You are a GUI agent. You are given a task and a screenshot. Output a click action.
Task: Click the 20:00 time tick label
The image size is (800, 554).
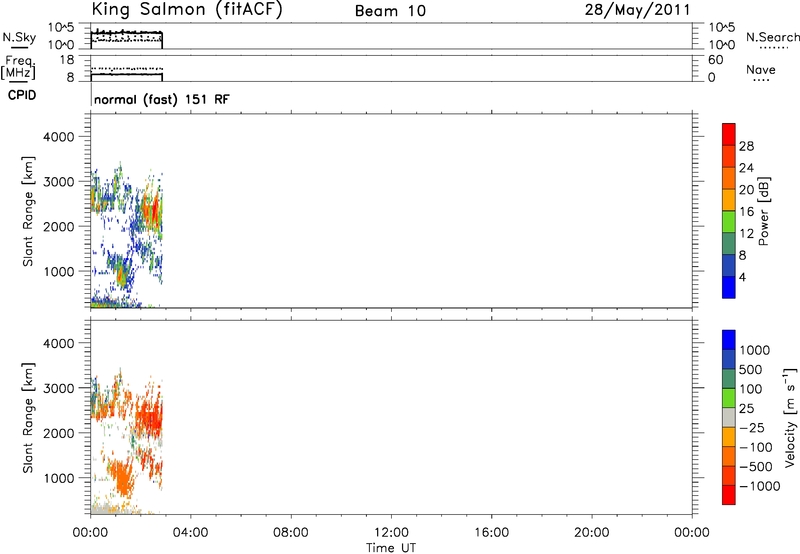point(591,533)
